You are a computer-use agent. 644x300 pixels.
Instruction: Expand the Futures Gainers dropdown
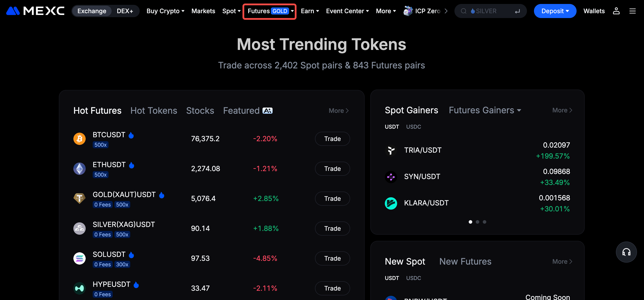pos(485,110)
